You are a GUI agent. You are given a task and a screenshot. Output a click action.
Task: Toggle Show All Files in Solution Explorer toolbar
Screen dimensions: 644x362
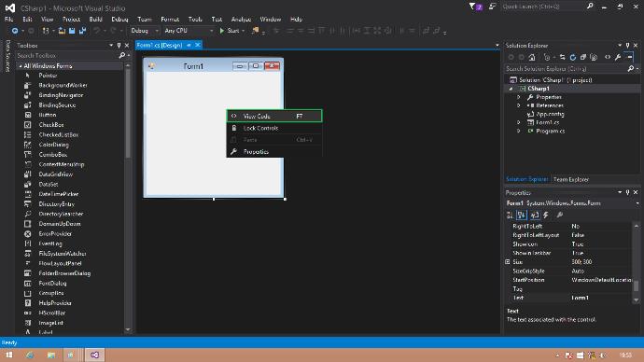(594, 58)
